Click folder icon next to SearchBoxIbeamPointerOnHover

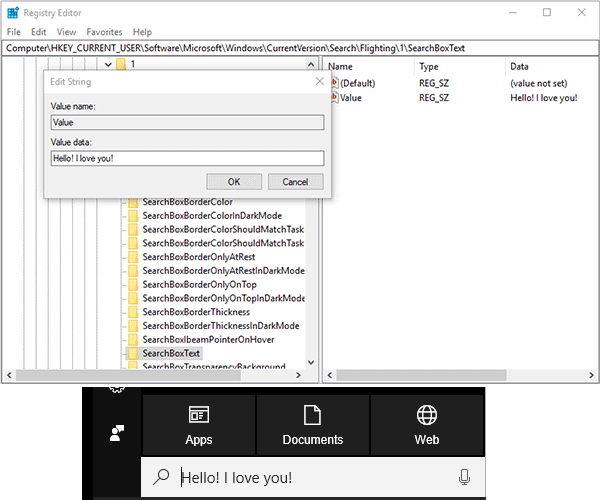click(x=133, y=340)
